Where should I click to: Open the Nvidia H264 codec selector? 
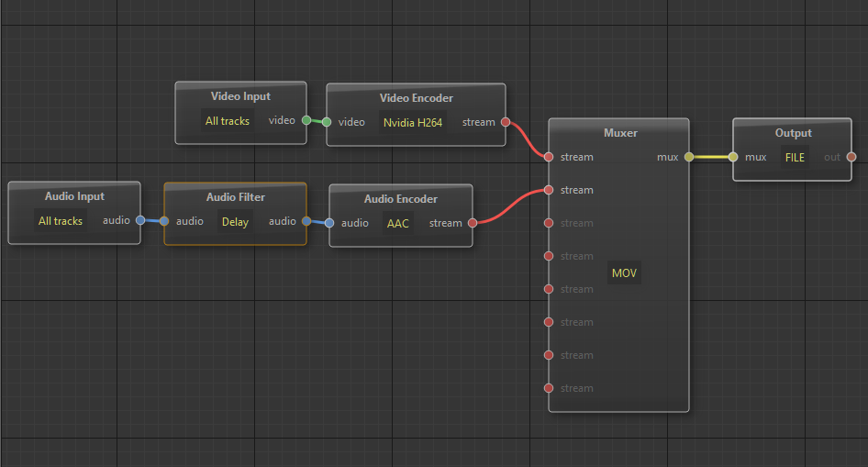click(x=413, y=122)
